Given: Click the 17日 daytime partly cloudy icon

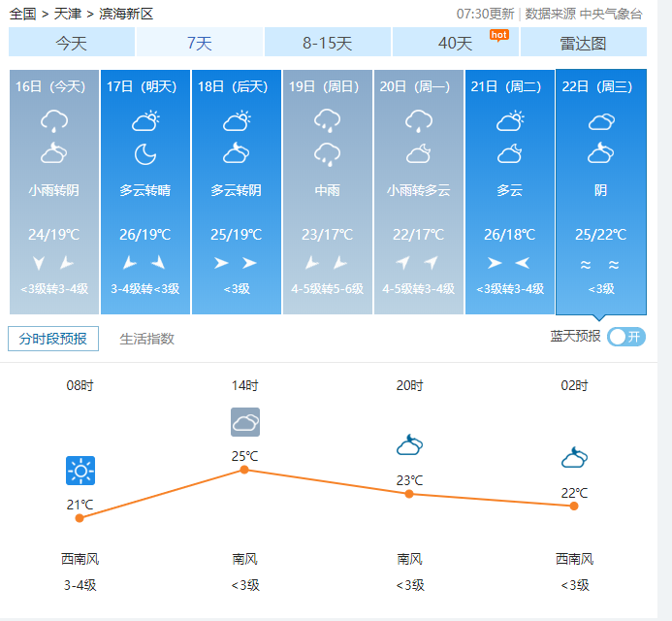Looking at the screenshot, I should click(145, 121).
